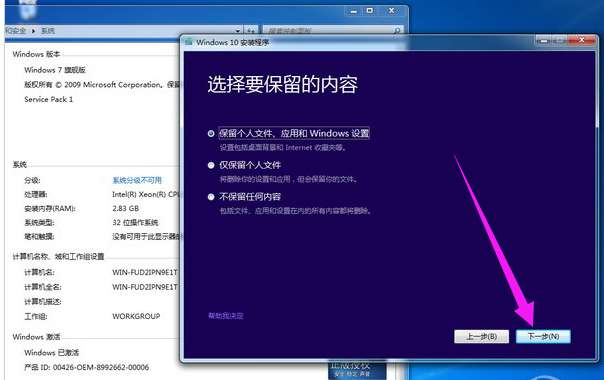
Task: Click 系统 breadcrumb in the address bar
Action: tap(48, 31)
